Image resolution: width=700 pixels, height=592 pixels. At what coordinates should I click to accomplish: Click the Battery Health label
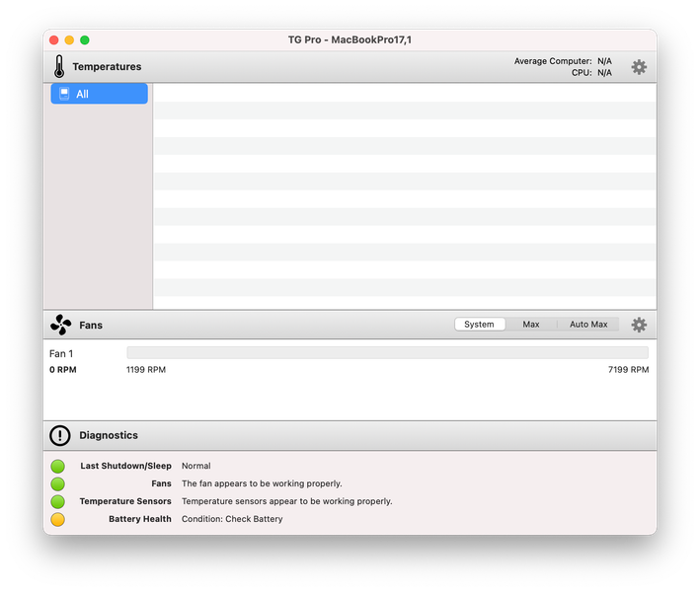click(140, 519)
